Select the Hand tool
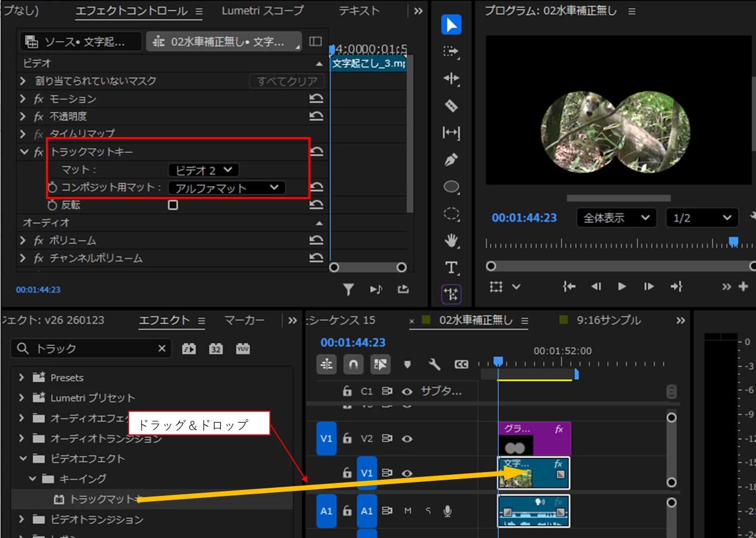This screenshot has width=756, height=538. point(451,240)
